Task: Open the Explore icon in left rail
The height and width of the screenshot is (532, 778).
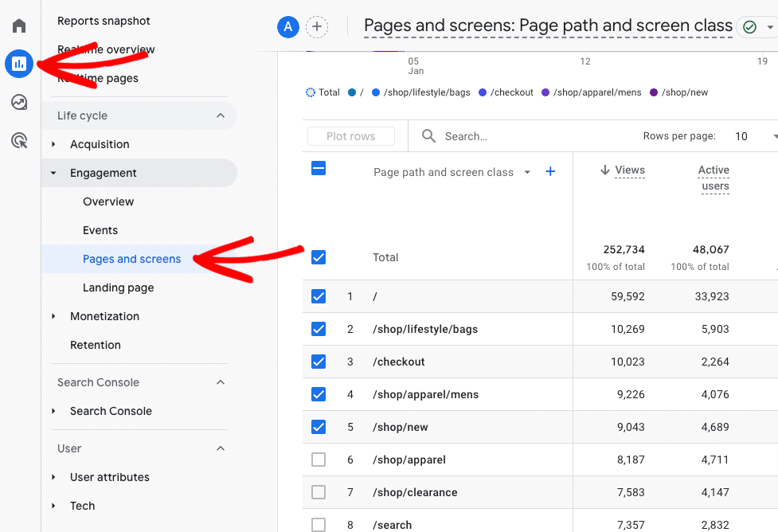Action: [x=19, y=102]
